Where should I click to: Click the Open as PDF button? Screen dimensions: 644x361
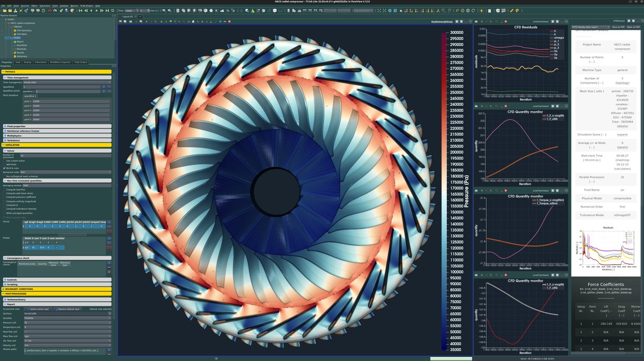(633, 27)
